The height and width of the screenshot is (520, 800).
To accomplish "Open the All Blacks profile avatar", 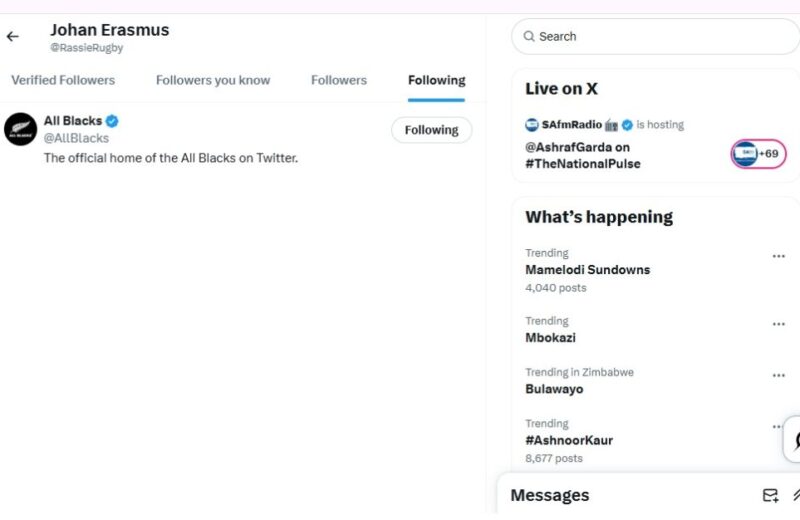I will [x=20, y=129].
